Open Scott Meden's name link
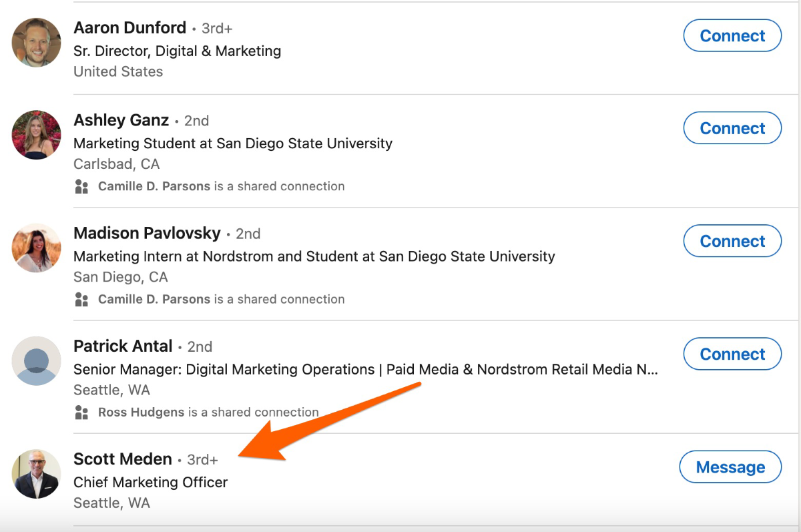The height and width of the screenshot is (532, 801). pyautogui.click(x=123, y=459)
